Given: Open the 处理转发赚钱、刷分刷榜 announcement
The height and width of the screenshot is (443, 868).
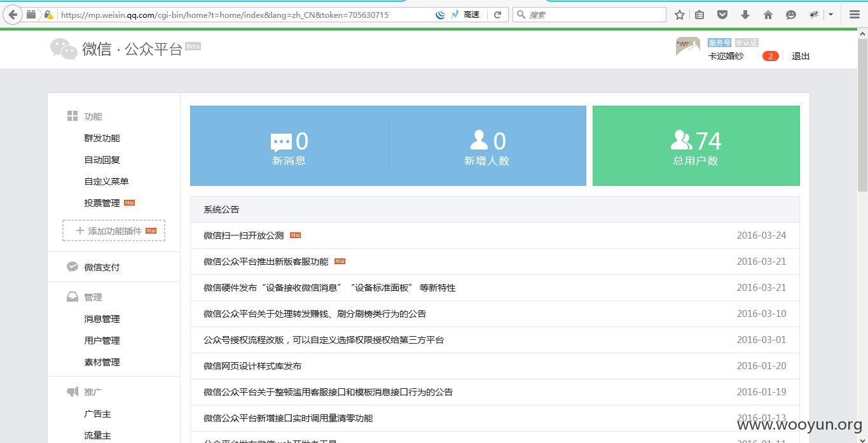Looking at the screenshot, I should pos(315,314).
